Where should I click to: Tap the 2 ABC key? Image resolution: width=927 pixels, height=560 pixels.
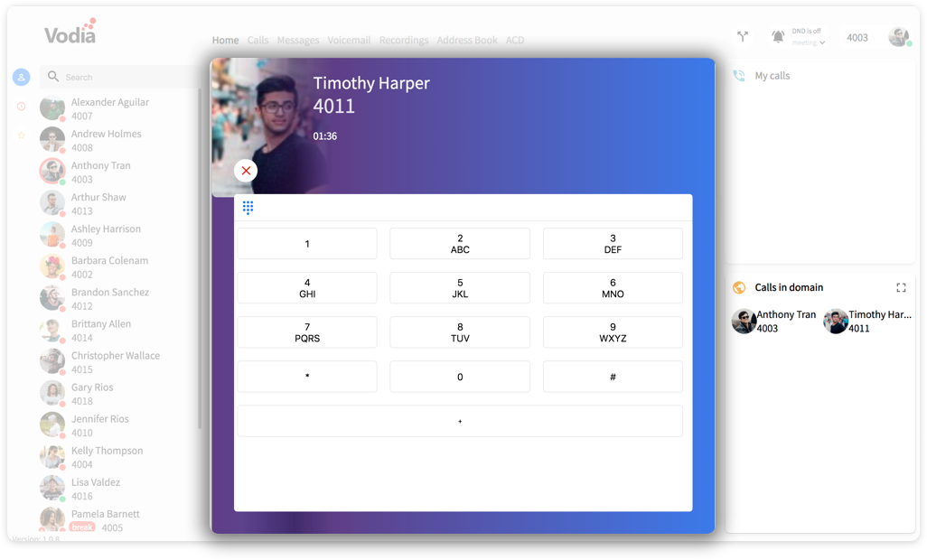click(460, 243)
